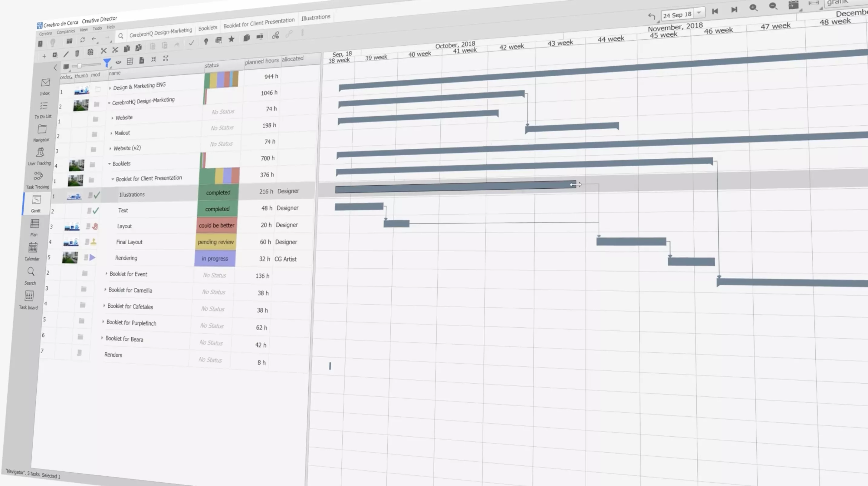Open the Tools menu
868x486 pixels.
pyautogui.click(x=97, y=28)
